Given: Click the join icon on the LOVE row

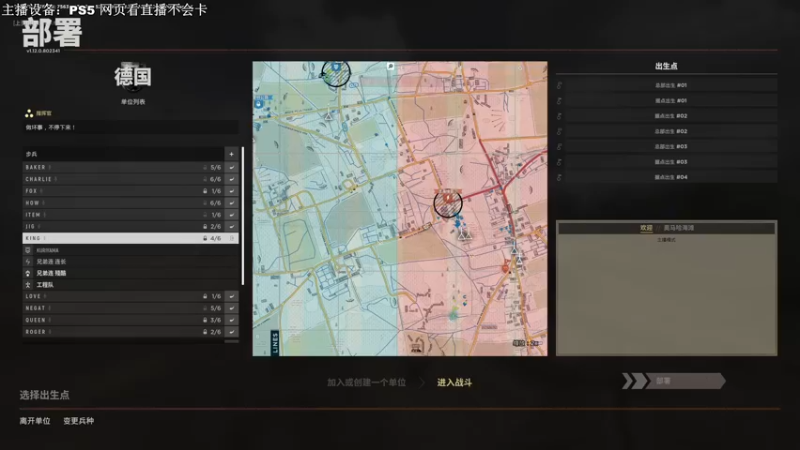Looking at the screenshot, I should [232, 296].
